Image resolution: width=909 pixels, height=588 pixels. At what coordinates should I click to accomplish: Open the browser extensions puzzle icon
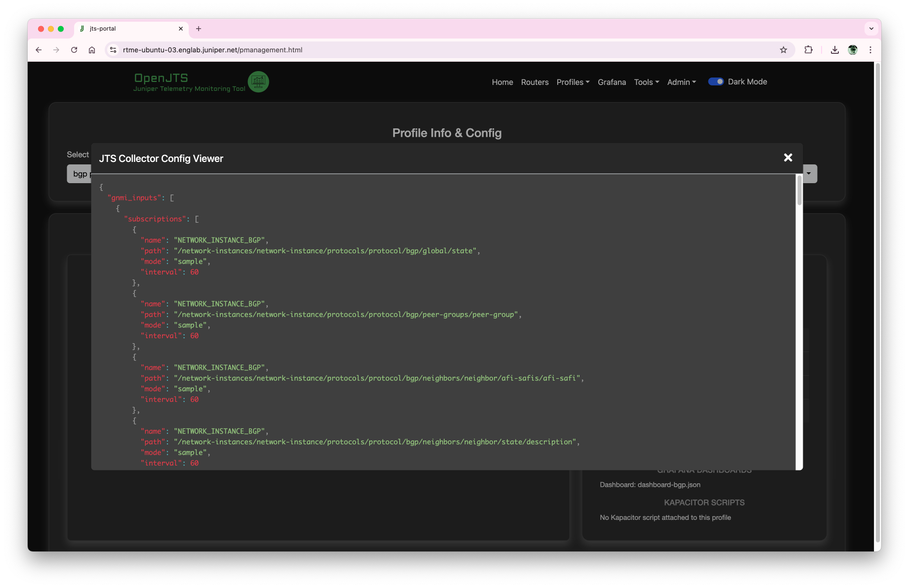tap(808, 50)
